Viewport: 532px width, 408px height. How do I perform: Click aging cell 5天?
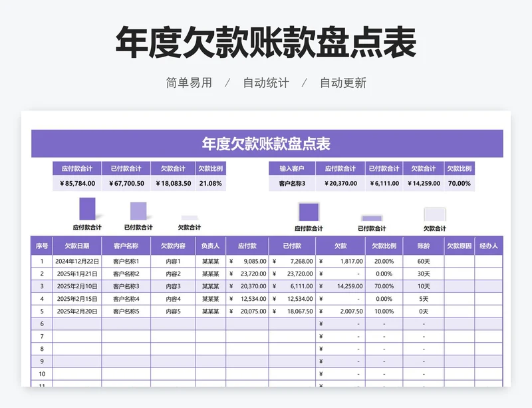click(x=424, y=299)
